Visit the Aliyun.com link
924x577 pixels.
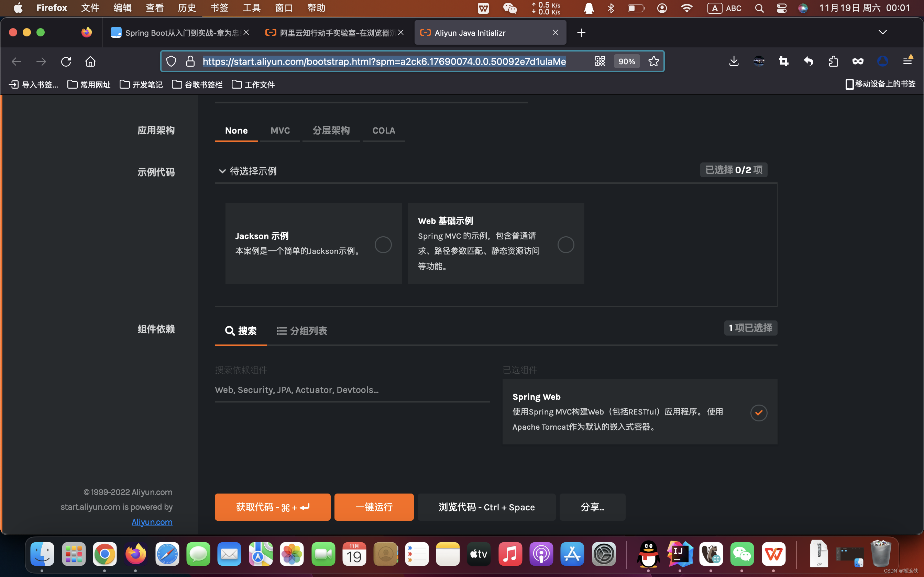pyautogui.click(x=151, y=522)
